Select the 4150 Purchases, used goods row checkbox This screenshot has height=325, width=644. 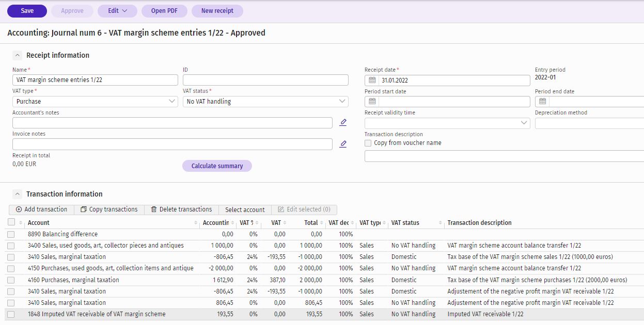(x=11, y=268)
